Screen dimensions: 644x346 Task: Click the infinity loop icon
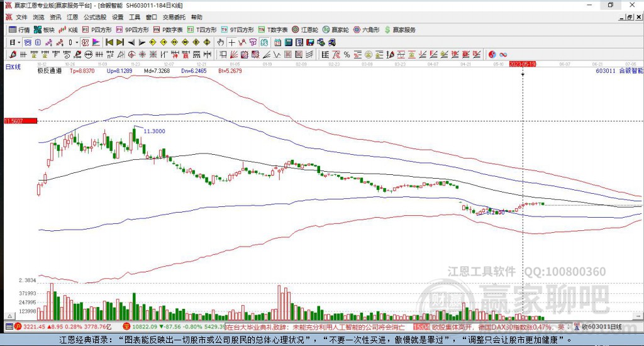coord(503,55)
